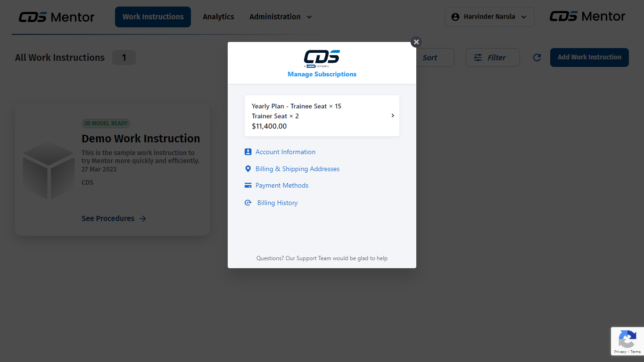Viewport: 644px width, 362px height.
Task: Open the Yearly Plan subscription details chevron
Action: [x=393, y=115]
